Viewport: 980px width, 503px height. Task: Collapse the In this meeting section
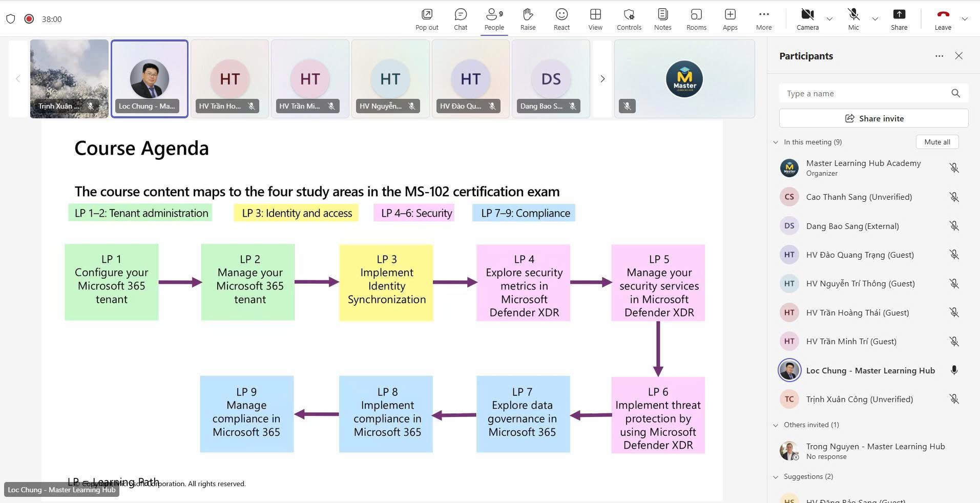776,142
